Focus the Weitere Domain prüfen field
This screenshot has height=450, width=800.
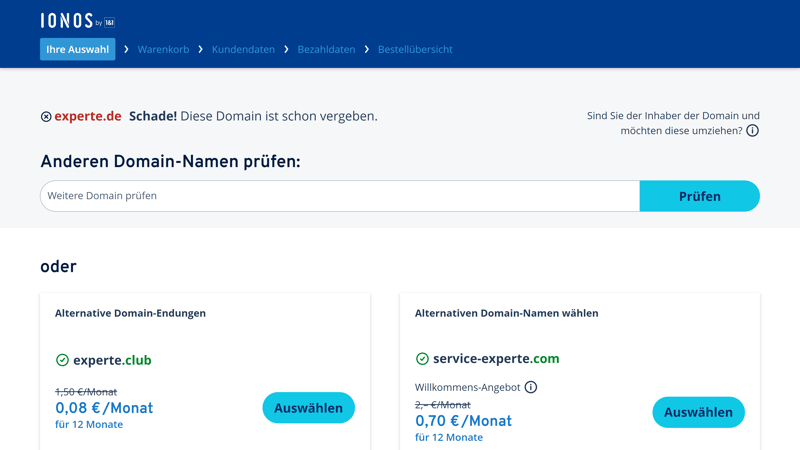tap(340, 196)
